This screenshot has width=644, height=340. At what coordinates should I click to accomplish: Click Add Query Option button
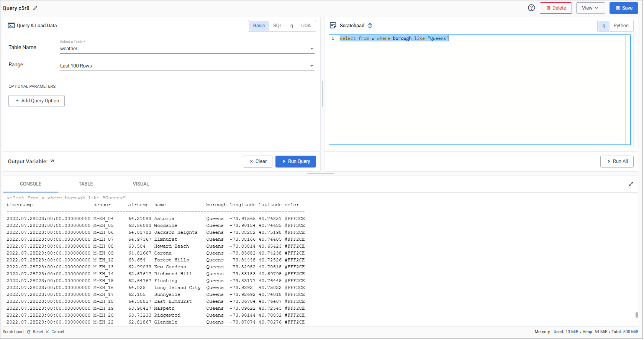coord(37,101)
